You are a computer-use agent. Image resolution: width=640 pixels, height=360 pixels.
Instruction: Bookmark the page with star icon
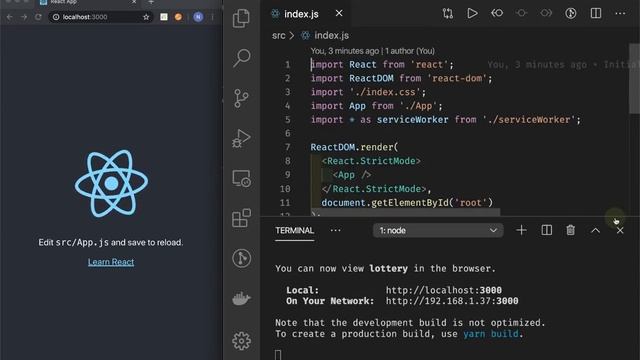coord(146,17)
